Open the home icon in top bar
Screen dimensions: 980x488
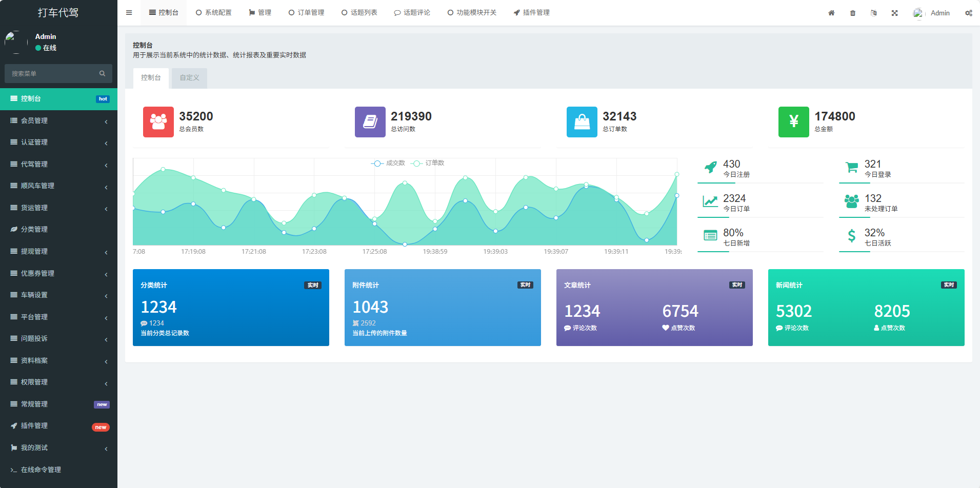click(x=831, y=13)
